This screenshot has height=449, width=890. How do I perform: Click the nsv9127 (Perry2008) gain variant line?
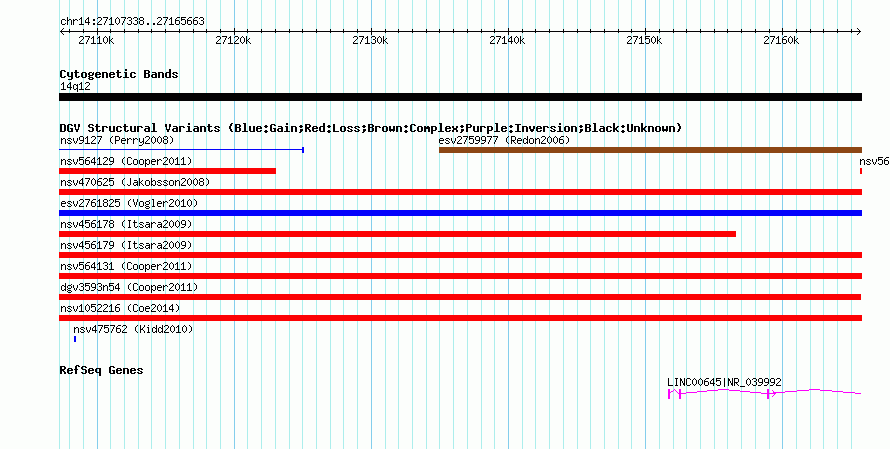(x=182, y=150)
